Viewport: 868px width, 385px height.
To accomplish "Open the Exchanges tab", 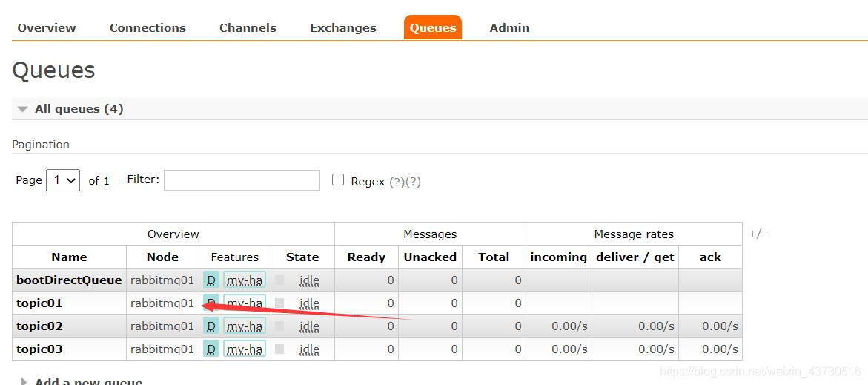I will click(342, 27).
